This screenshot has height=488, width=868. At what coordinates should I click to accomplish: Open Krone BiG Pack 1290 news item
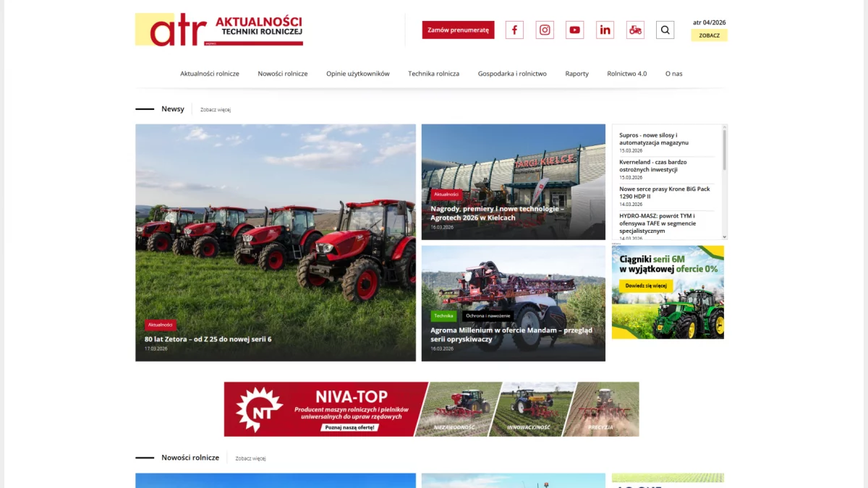pyautogui.click(x=665, y=192)
